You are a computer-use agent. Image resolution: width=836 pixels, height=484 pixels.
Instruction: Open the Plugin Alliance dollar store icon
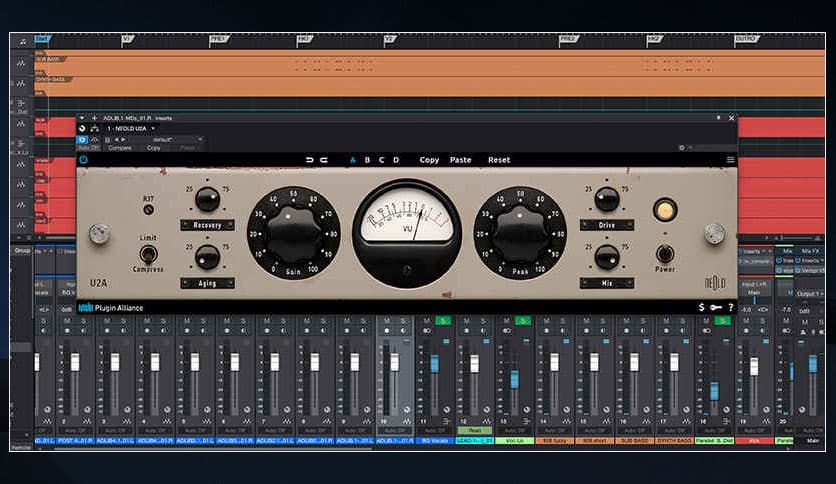[x=702, y=308]
